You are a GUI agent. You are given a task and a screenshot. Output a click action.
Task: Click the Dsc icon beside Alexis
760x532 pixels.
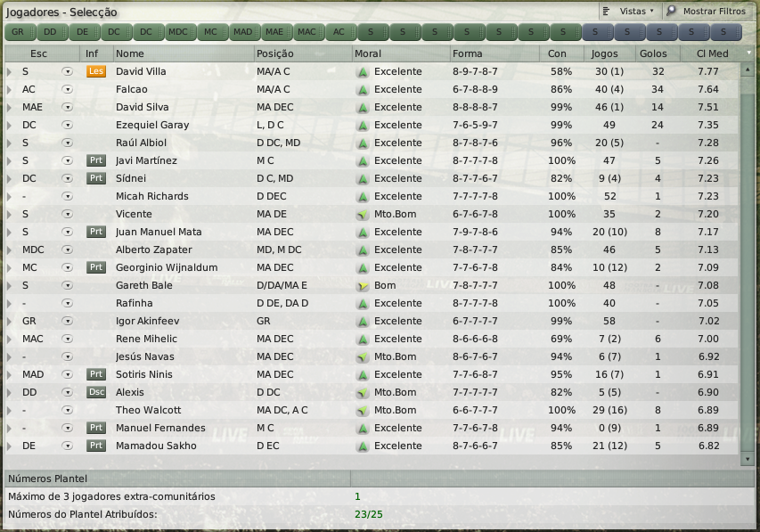(x=96, y=392)
